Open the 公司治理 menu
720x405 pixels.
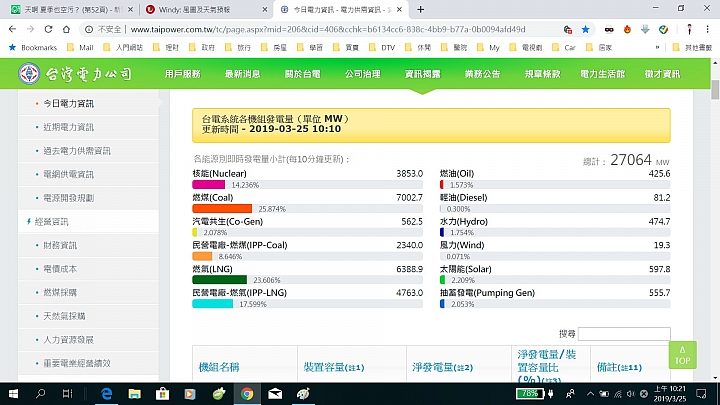363,74
